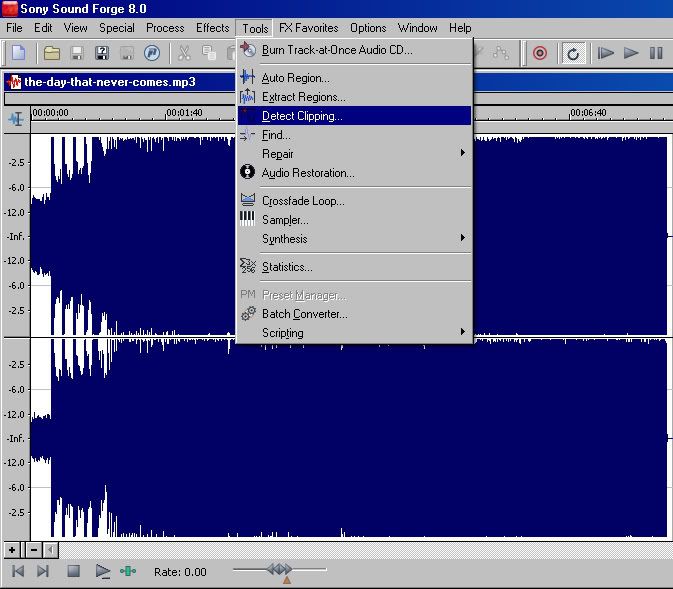Open the Repair submenu

[x=355, y=154]
